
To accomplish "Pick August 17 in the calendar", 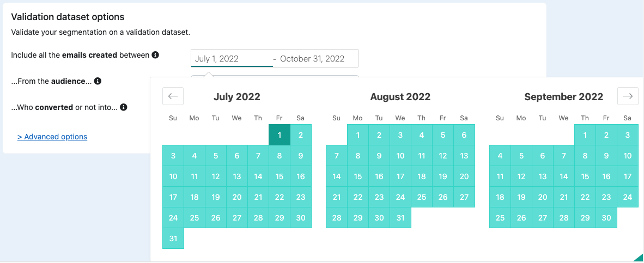I will pyautogui.click(x=400, y=176).
